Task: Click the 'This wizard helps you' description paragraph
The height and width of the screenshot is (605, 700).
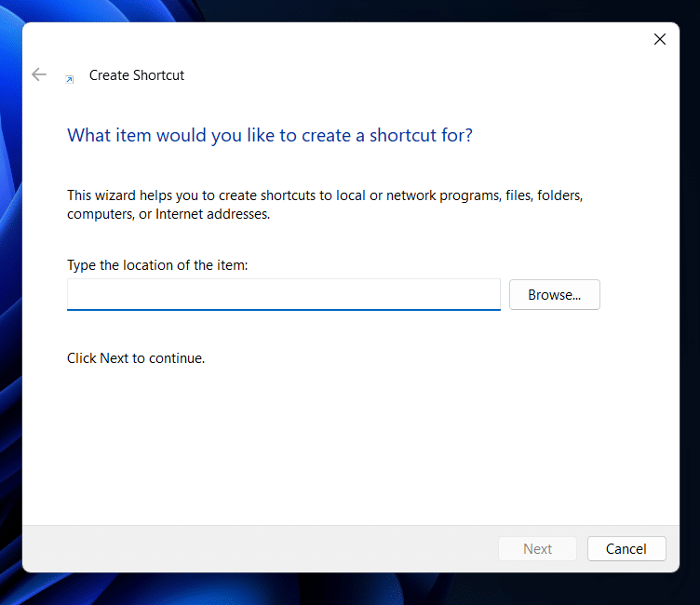Action: tap(325, 205)
